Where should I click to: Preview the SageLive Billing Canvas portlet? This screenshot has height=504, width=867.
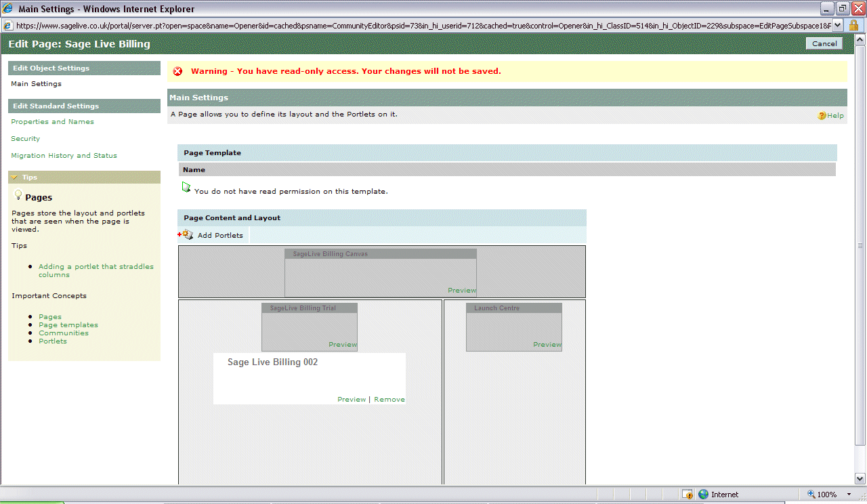[x=461, y=291]
